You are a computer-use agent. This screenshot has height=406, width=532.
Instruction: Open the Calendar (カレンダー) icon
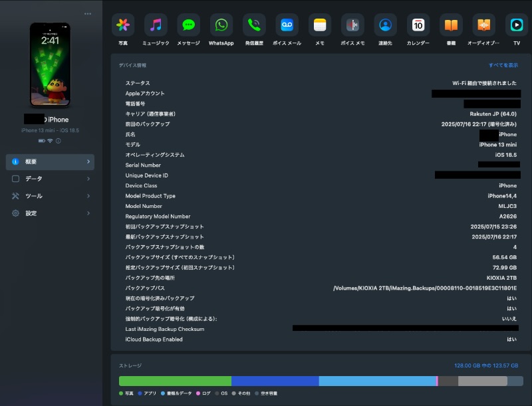[x=418, y=25]
